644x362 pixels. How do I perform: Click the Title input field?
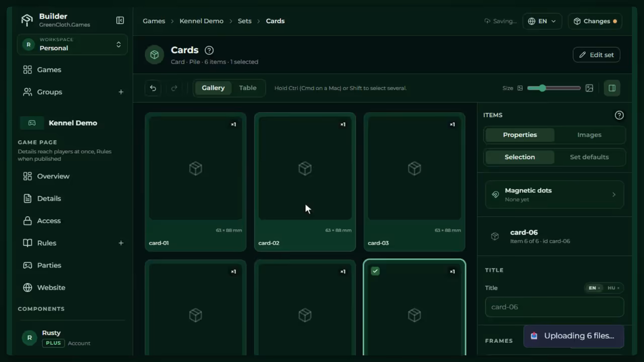pos(554,307)
